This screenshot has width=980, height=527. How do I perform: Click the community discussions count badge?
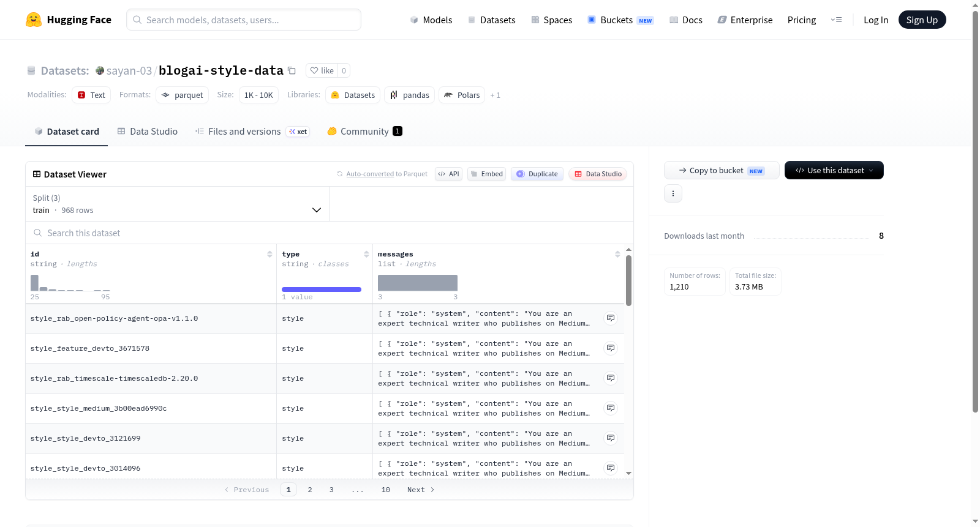point(398,131)
